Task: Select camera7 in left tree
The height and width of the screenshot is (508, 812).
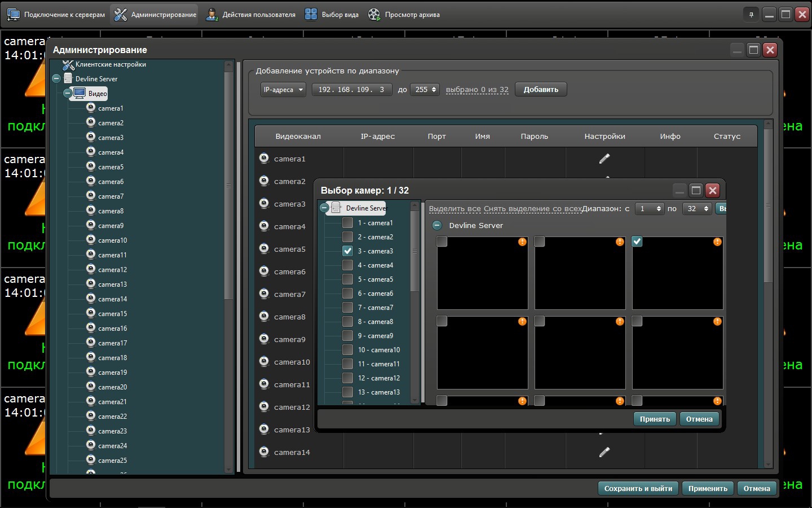Action: click(111, 196)
